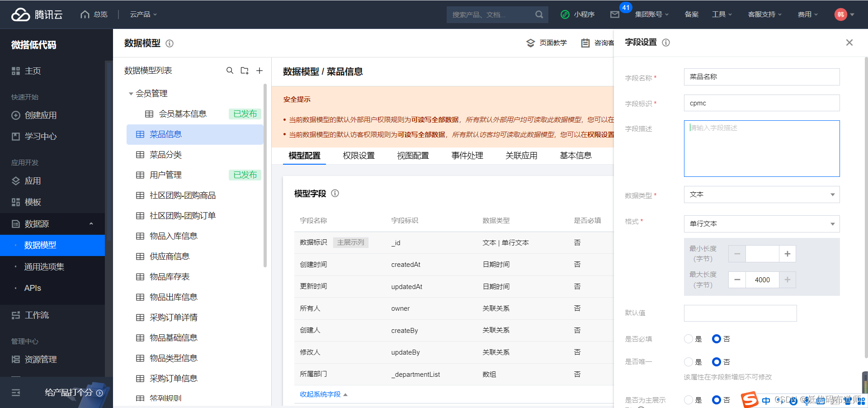Open 集团账号 dropdown
Image resolution: width=868 pixels, height=408 pixels.
click(x=651, y=14)
